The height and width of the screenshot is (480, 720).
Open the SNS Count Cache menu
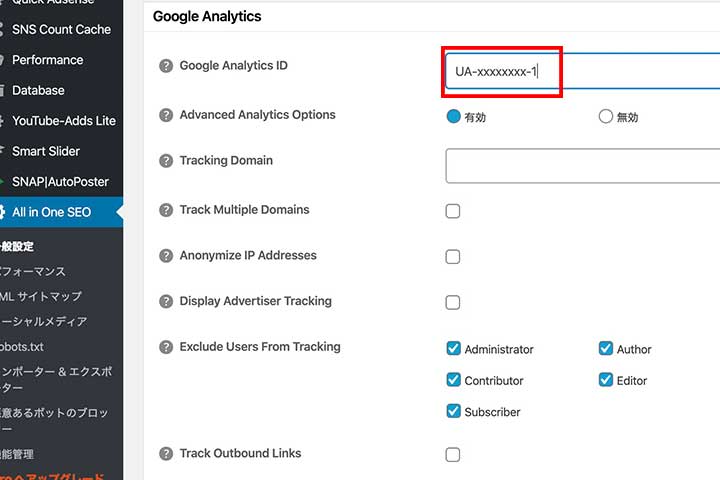[61, 30]
